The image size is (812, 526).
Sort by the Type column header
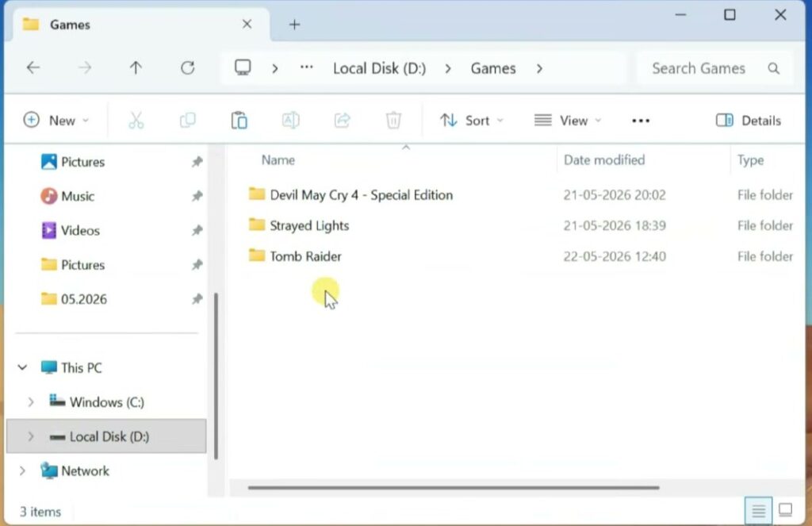(x=750, y=160)
